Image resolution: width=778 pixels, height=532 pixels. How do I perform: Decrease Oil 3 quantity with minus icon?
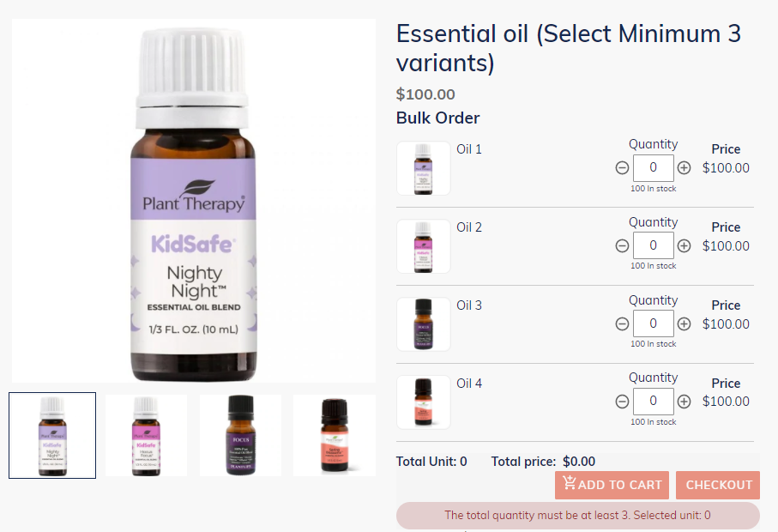coord(622,323)
